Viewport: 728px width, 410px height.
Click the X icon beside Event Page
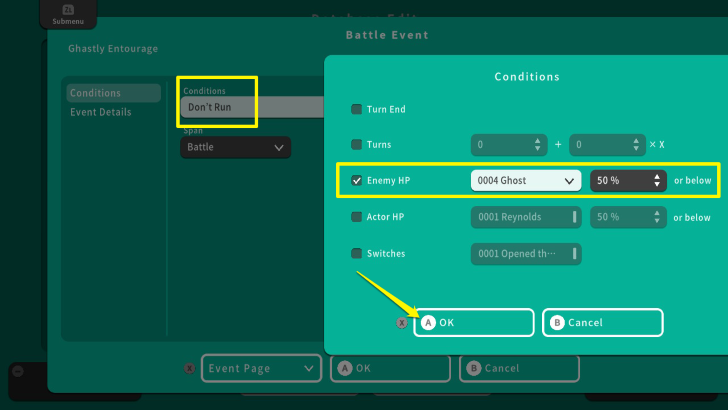[x=189, y=368]
